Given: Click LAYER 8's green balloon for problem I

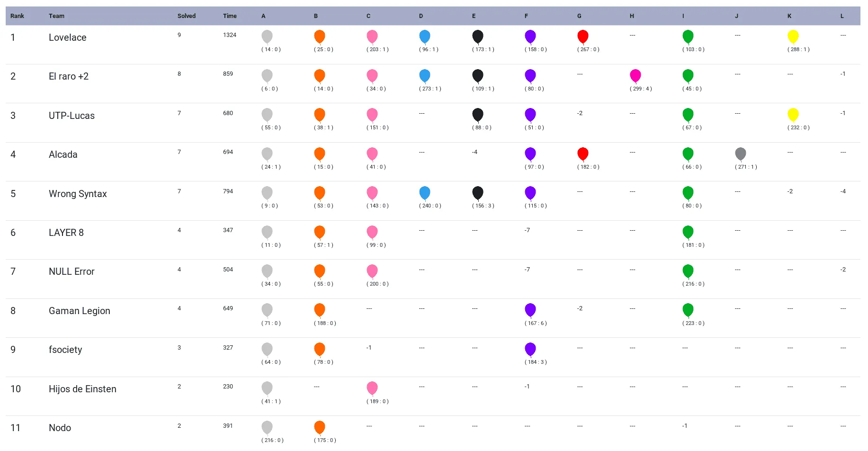Looking at the screenshot, I should (x=688, y=232).
